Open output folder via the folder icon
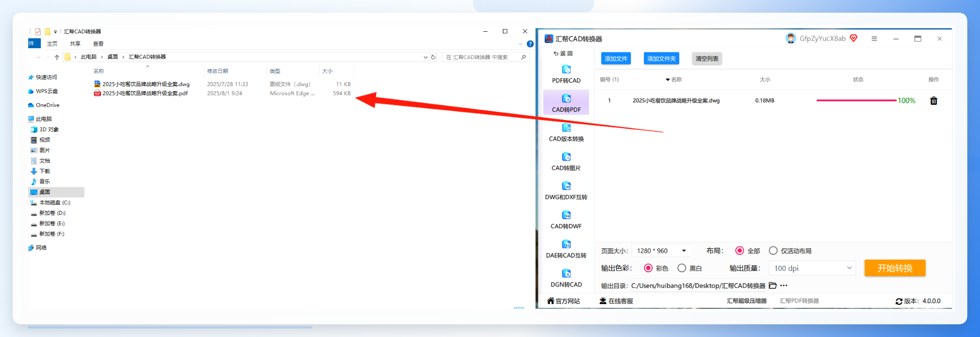 click(x=773, y=286)
